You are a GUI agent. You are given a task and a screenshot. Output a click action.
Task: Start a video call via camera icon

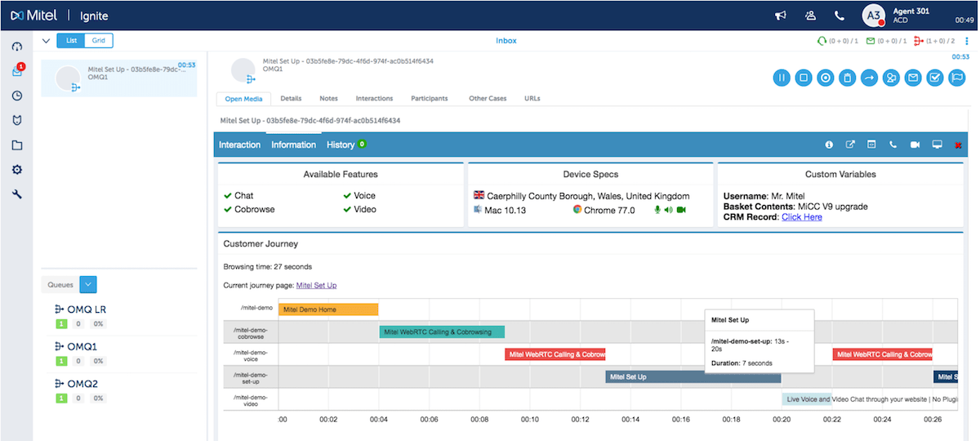tap(915, 145)
